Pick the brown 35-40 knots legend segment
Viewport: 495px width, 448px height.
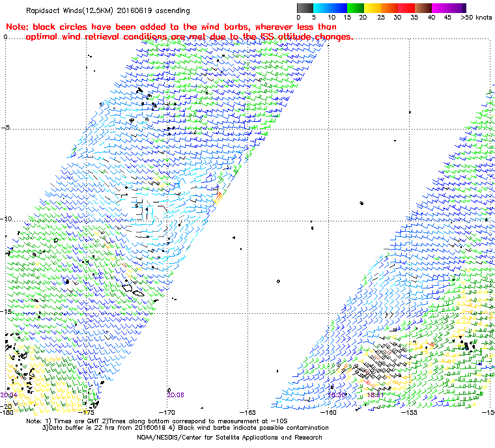click(x=423, y=8)
